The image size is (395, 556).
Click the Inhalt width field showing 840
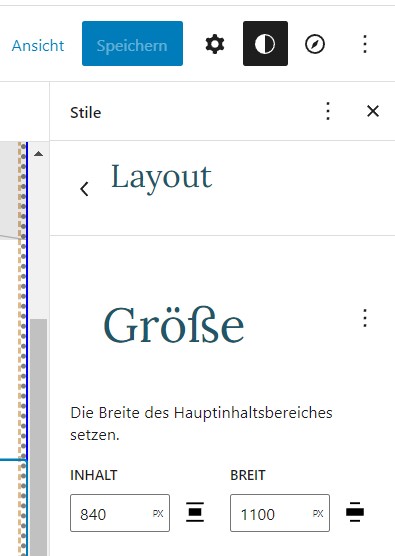120,513
